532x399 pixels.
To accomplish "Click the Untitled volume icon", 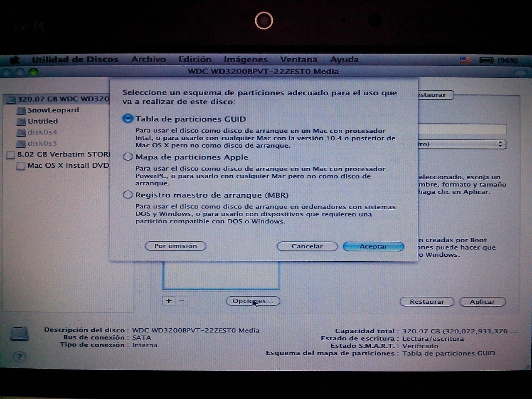I will pyautogui.click(x=21, y=121).
